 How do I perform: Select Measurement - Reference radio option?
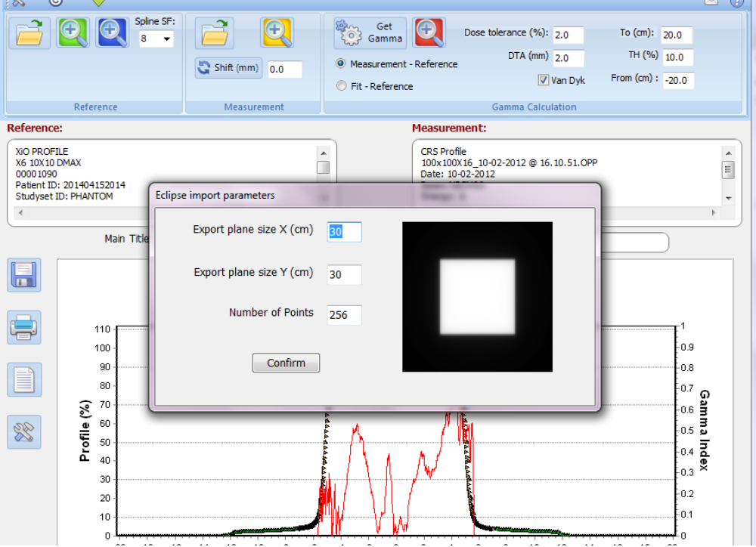pos(341,64)
